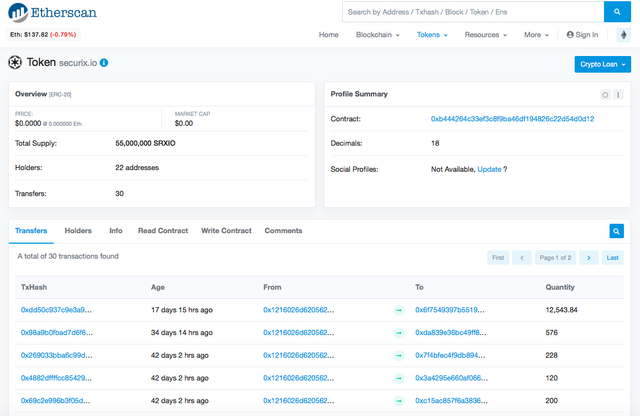Click the Etherscan logo

point(53,12)
